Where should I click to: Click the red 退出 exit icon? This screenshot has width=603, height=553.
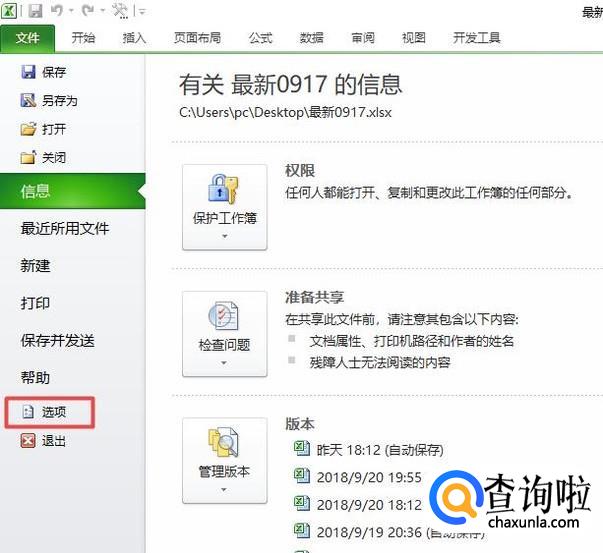[x=28, y=441]
